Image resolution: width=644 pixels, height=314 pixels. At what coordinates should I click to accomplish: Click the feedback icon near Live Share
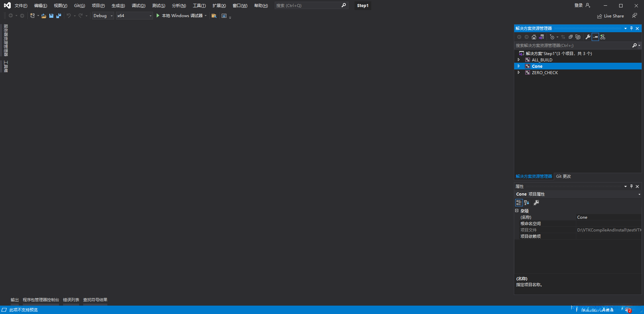tap(634, 16)
